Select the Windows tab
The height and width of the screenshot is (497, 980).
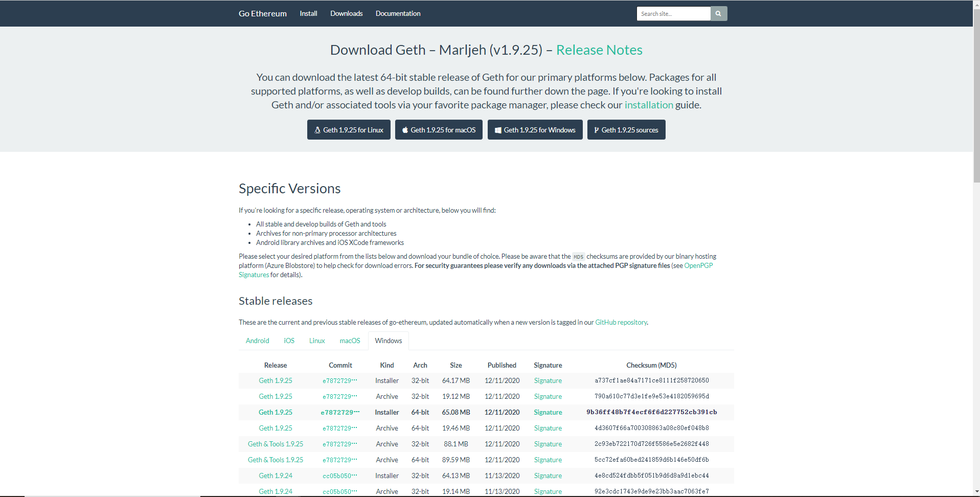389,341
